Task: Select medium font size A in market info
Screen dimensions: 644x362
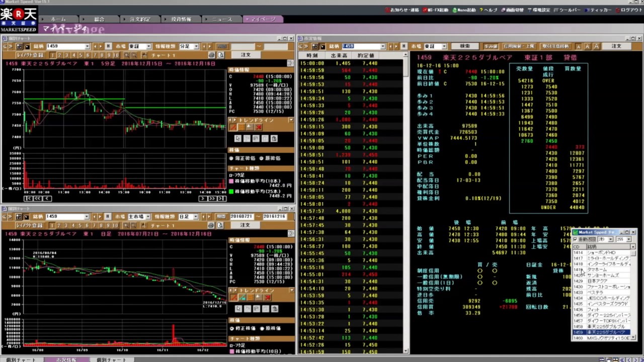Action: [x=587, y=46]
